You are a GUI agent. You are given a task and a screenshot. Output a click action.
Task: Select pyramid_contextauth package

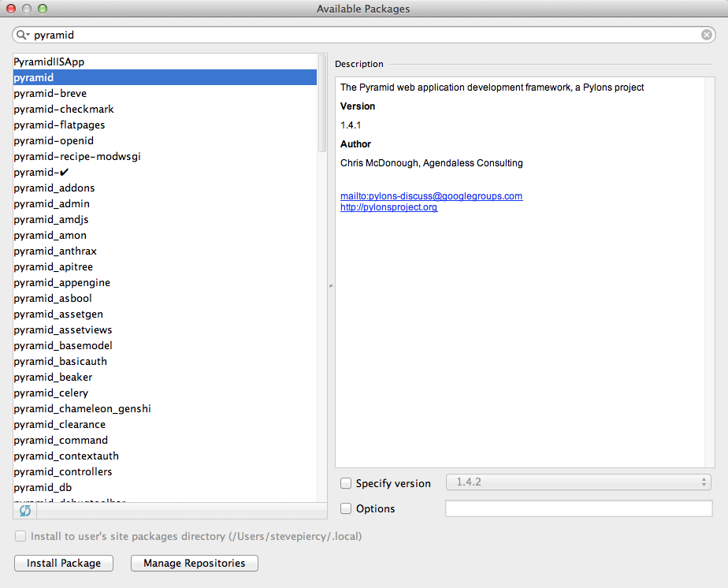(x=165, y=456)
